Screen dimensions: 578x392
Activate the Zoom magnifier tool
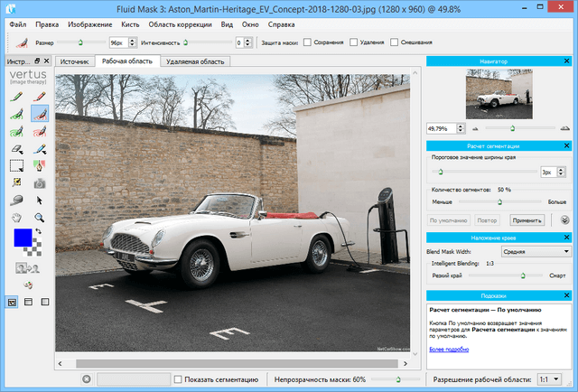[x=39, y=218]
